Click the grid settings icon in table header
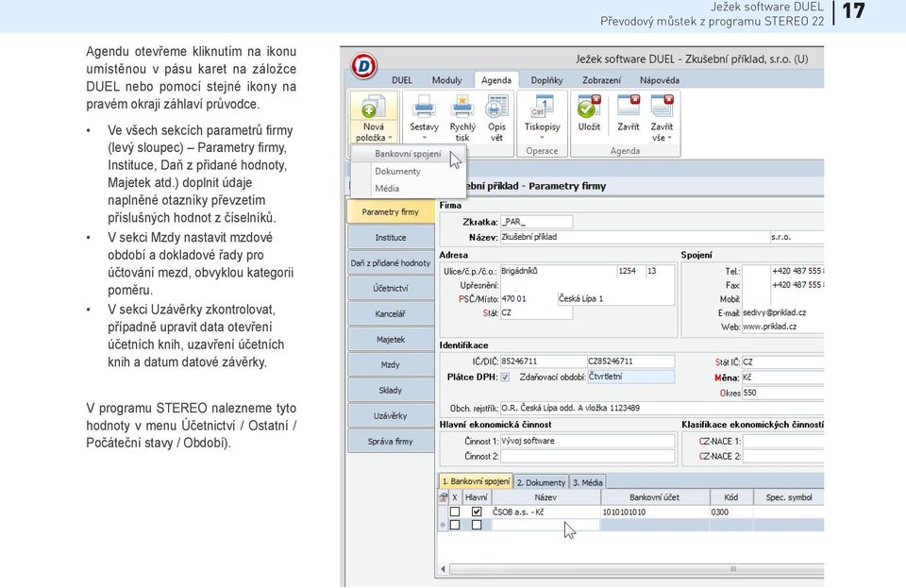Viewport: 906px width, 588px height. [444, 496]
